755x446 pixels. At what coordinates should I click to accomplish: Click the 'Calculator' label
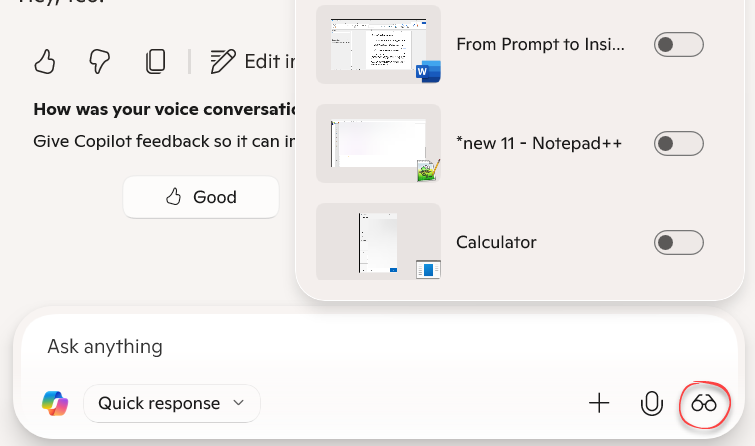[496, 242]
